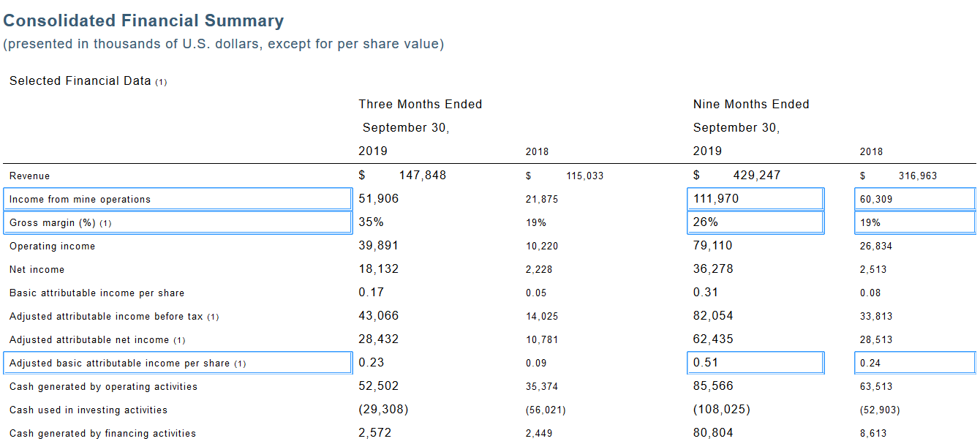Click the Net income row label
Screen dimensions: 980x444
37,270
